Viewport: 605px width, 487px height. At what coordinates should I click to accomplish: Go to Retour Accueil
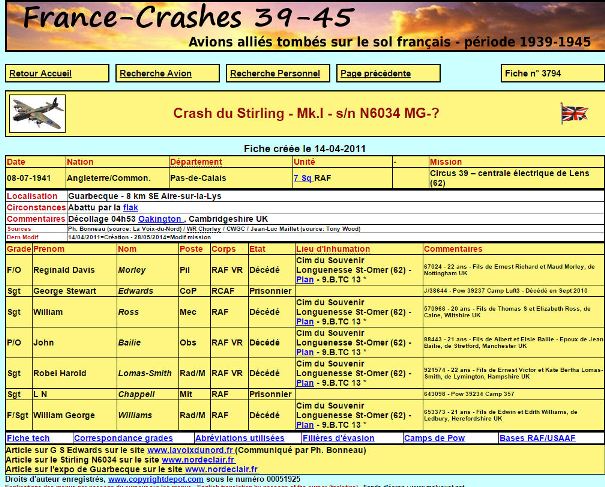point(41,73)
